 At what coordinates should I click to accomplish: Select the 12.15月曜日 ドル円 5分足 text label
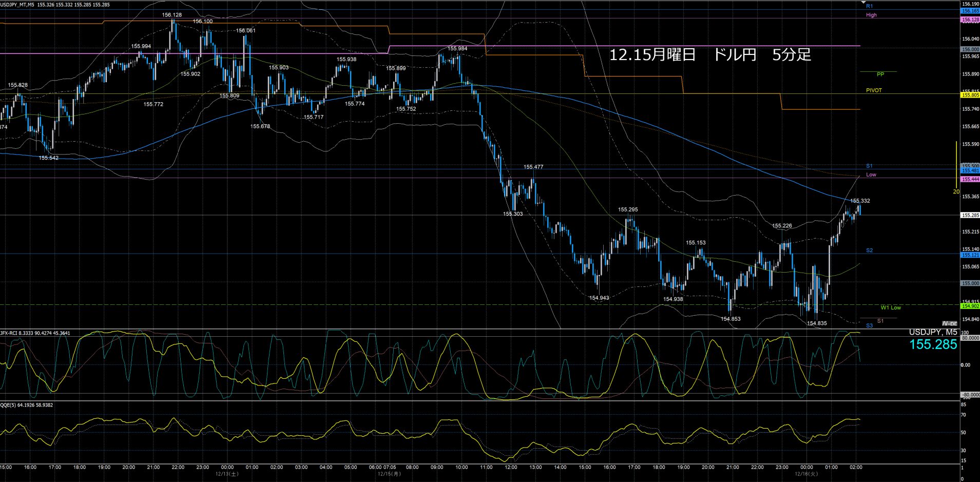pyautogui.click(x=710, y=54)
